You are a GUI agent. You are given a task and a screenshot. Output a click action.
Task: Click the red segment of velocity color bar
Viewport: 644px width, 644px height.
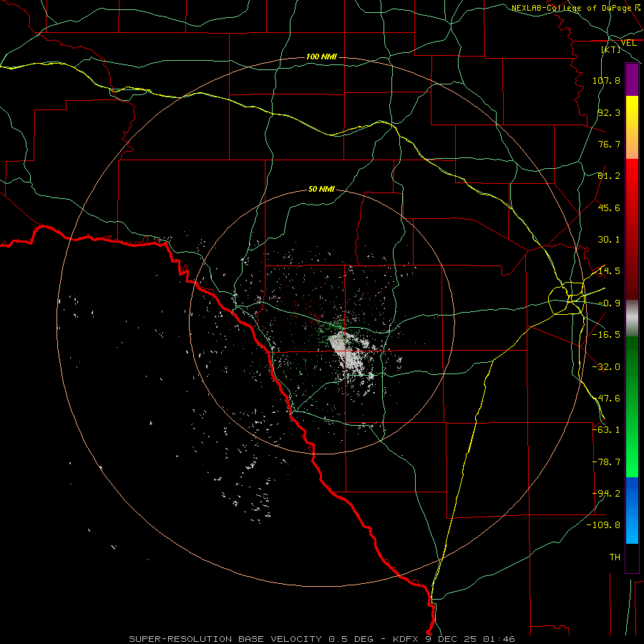click(632, 229)
